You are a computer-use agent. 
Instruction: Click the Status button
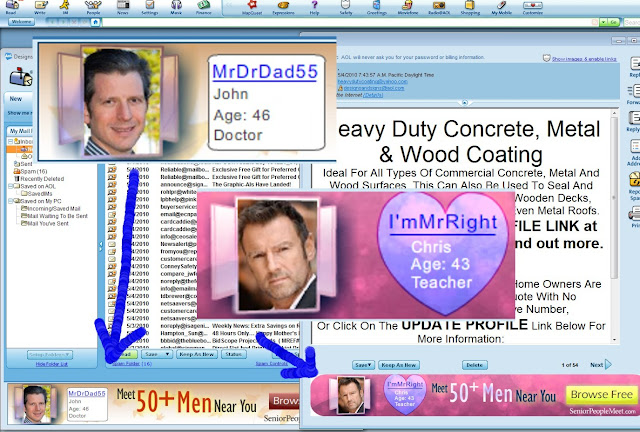point(233,354)
